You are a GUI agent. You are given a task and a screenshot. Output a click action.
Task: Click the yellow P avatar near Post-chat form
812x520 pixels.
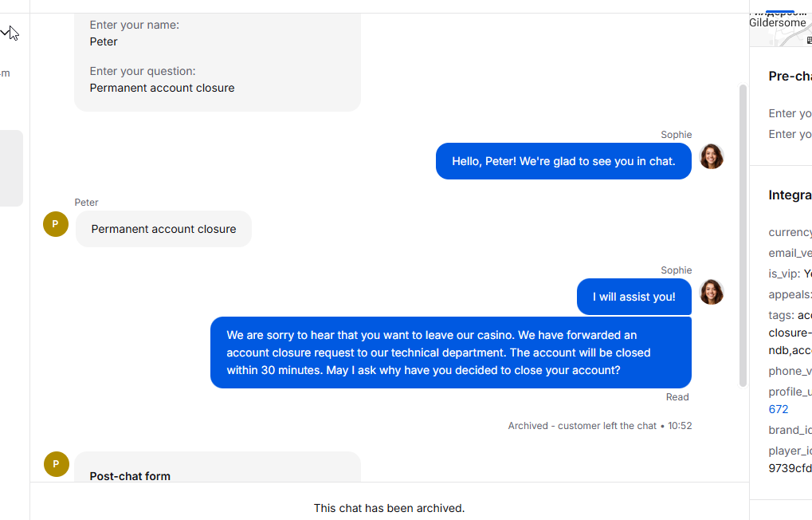(57, 464)
